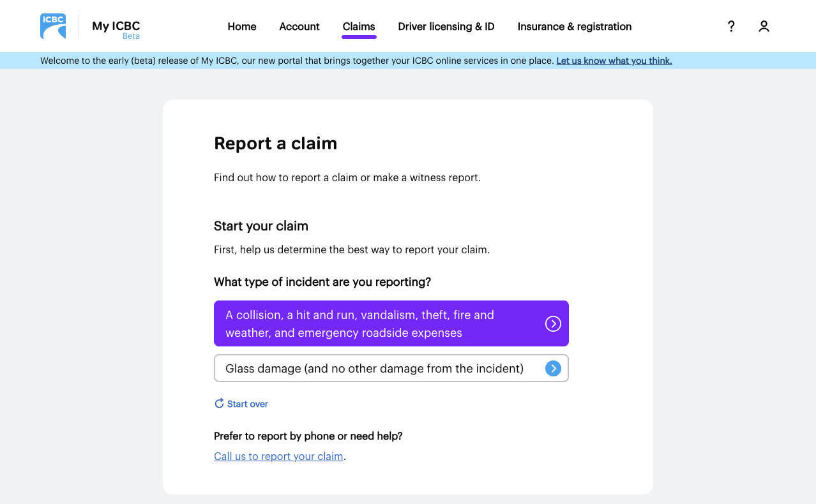Click the My ICBC Beta title text

(x=116, y=27)
